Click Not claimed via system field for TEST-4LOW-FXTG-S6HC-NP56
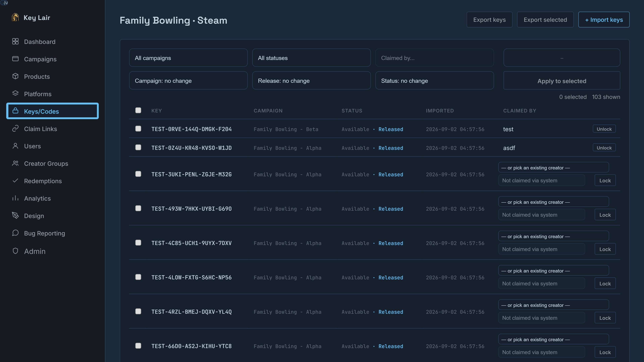The image size is (644, 362). 542,283
